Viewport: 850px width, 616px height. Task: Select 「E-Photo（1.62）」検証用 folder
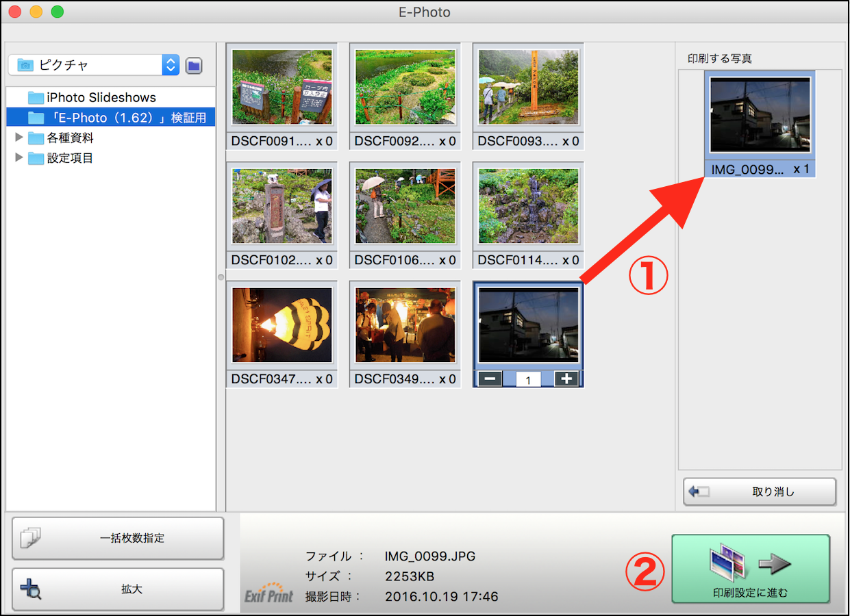point(110,118)
